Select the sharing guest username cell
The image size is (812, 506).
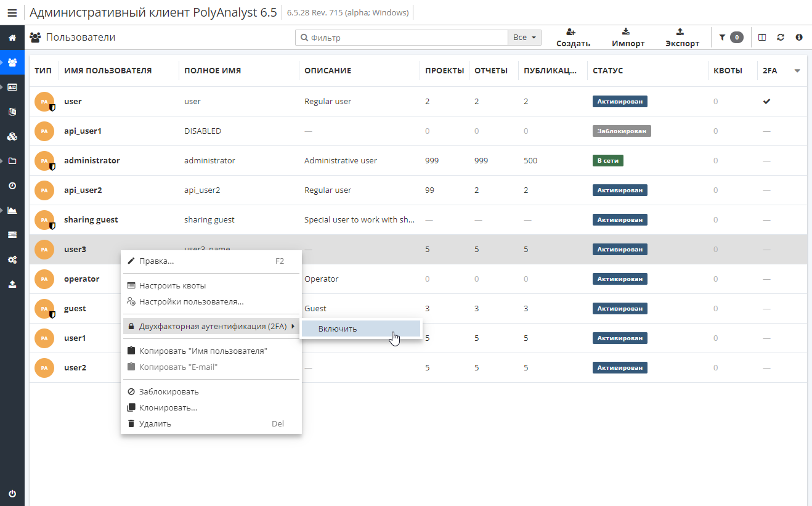[91, 220]
